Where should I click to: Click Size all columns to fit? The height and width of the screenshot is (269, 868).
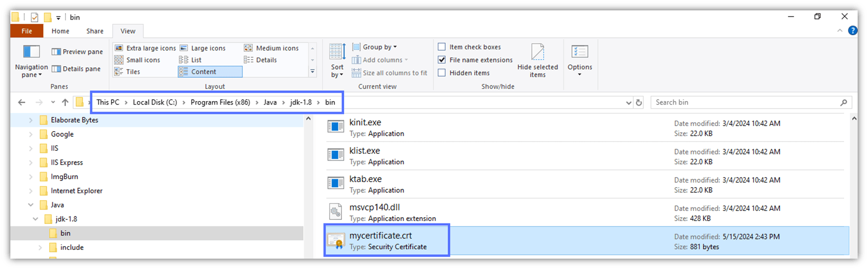point(390,73)
